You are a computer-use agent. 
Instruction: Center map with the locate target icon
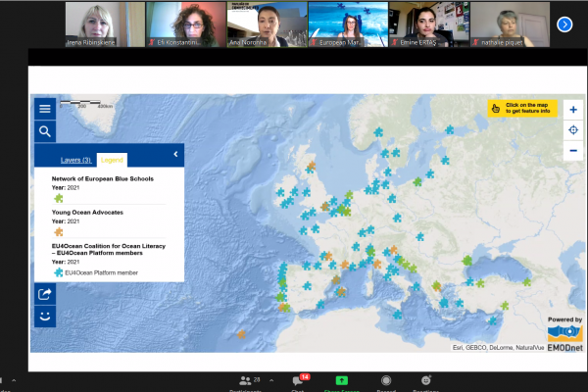(573, 130)
